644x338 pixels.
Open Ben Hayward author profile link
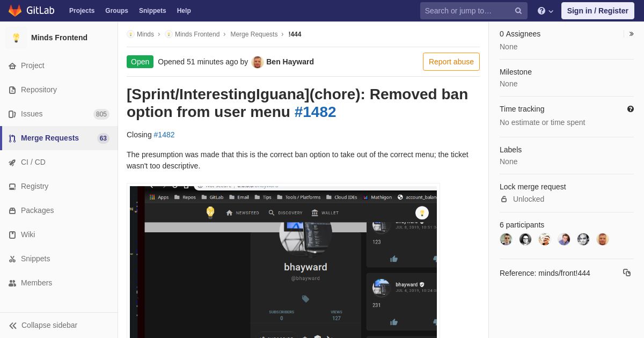(290, 62)
